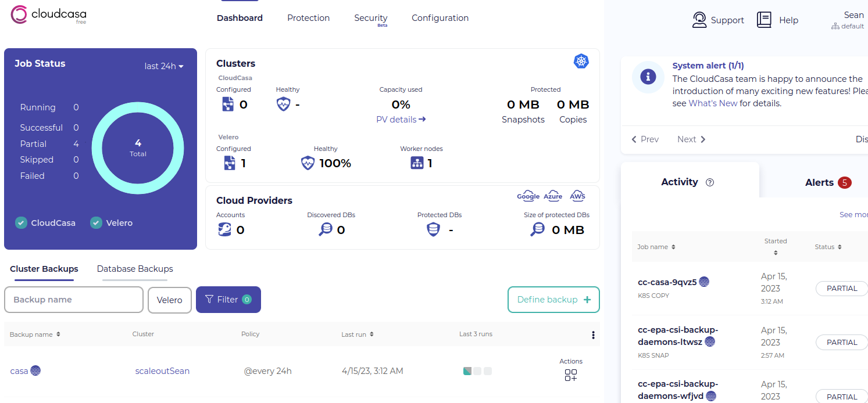Click the organization icon beside default
The width and height of the screenshot is (868, 403).
[x=835, y=26]
